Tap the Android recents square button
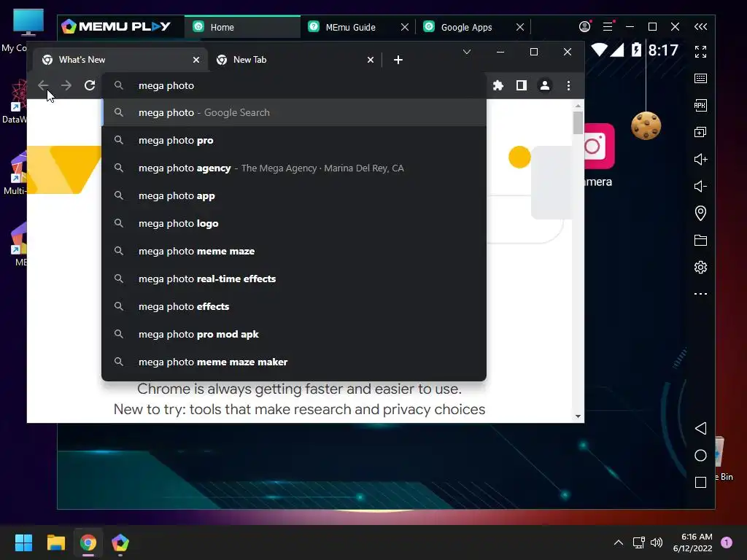The image size is (747, 560). click(700, 483)
